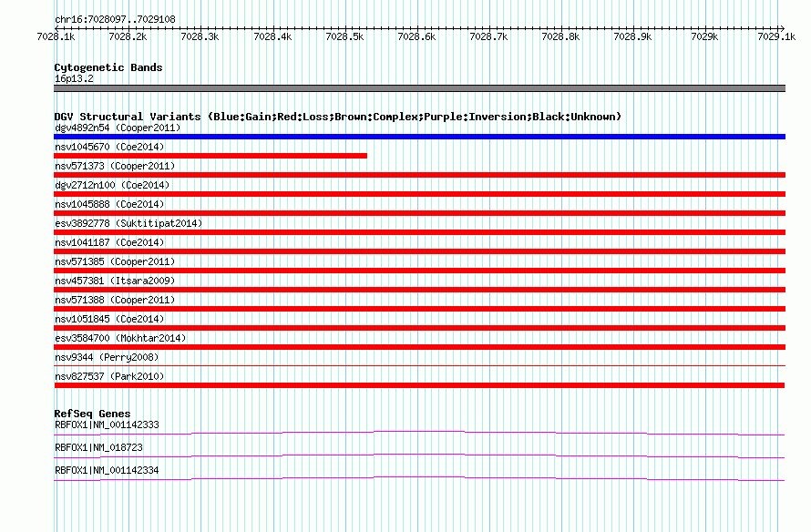
Task: Select the short red nsv1045670 loss bar
Action: (210, 156)
